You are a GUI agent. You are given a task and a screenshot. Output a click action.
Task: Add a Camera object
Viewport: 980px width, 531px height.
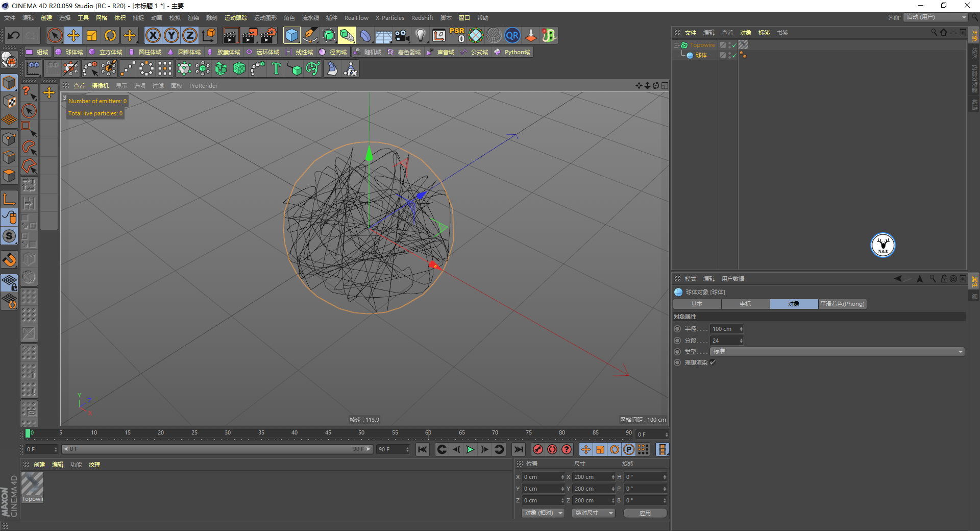click(402, 35)
